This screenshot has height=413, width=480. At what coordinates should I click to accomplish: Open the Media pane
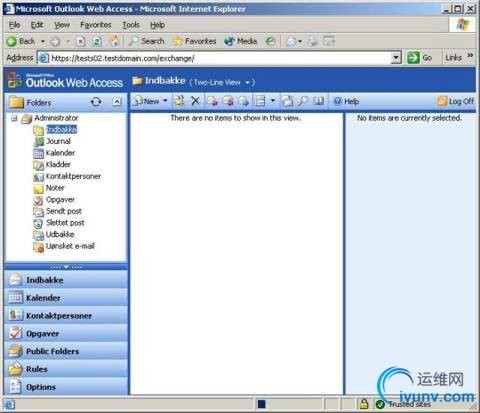pos(240,41)
